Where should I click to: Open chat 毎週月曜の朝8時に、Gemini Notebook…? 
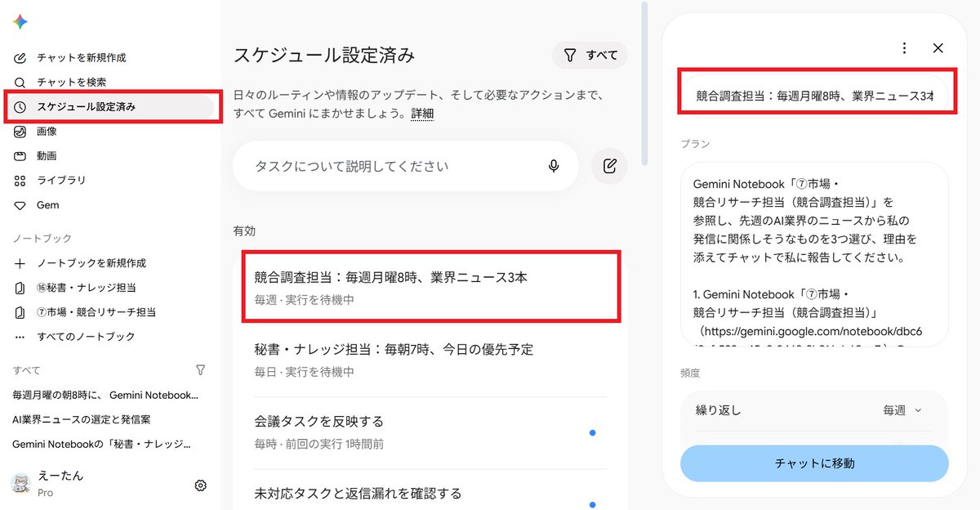[x=106, y=395]
